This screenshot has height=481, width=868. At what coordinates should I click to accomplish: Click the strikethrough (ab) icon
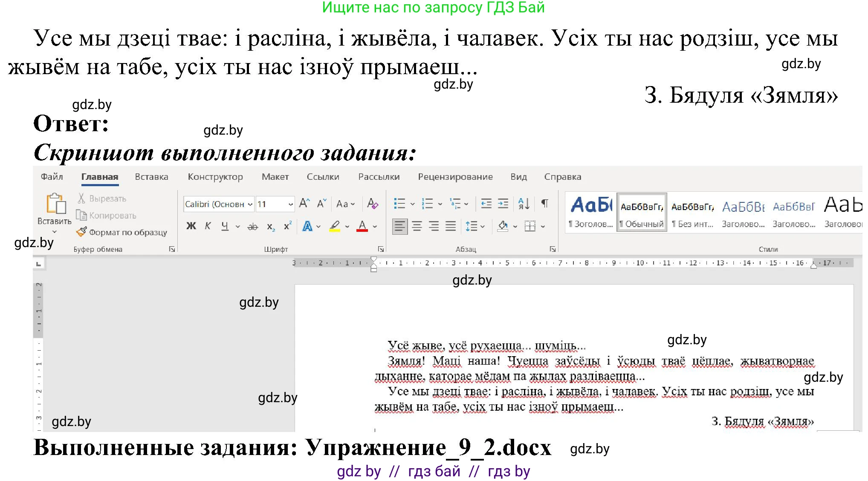click(253, 226)
